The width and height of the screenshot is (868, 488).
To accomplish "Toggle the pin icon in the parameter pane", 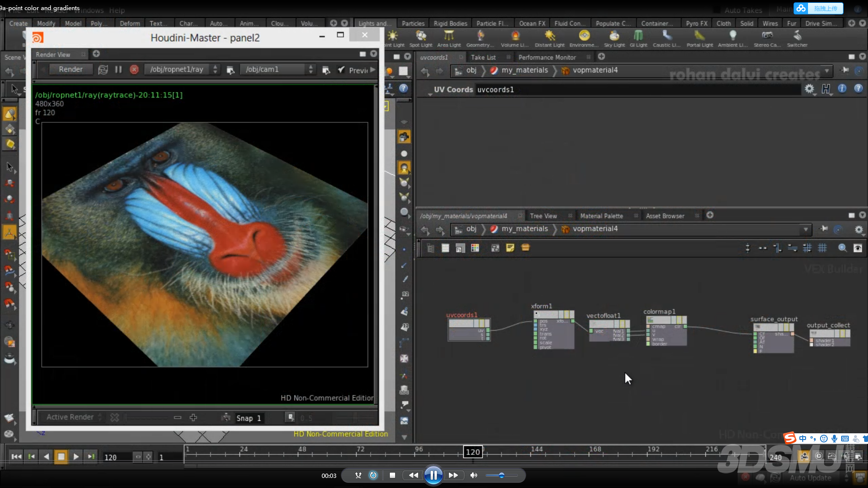I will pyautogui.click(x=845, y=70).
